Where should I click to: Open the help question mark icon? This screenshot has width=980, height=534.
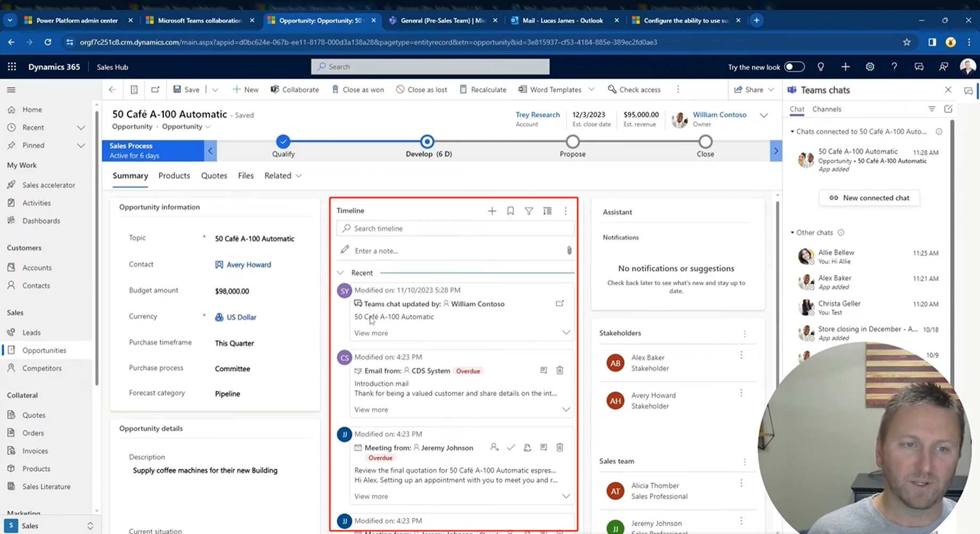pos(894,67)
